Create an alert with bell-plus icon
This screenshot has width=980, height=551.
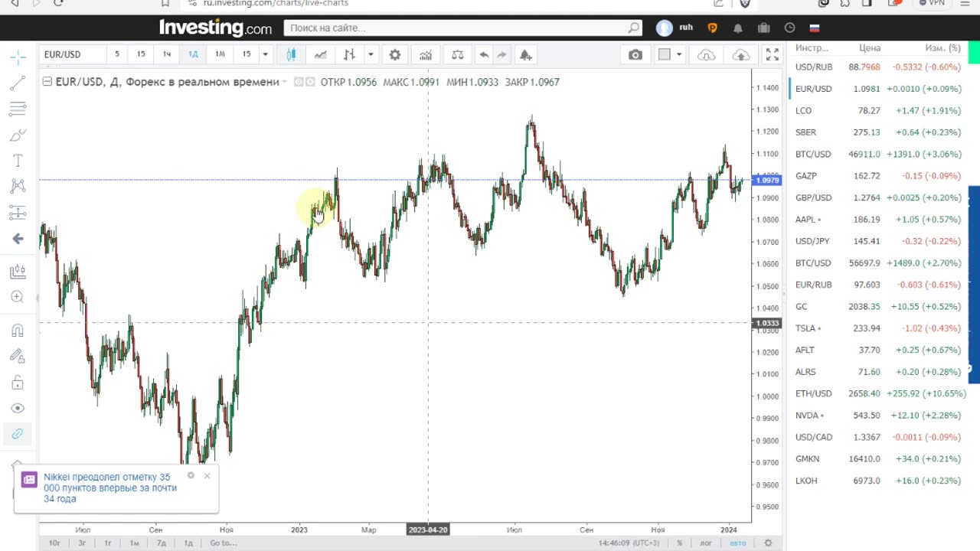click(526, 54)
